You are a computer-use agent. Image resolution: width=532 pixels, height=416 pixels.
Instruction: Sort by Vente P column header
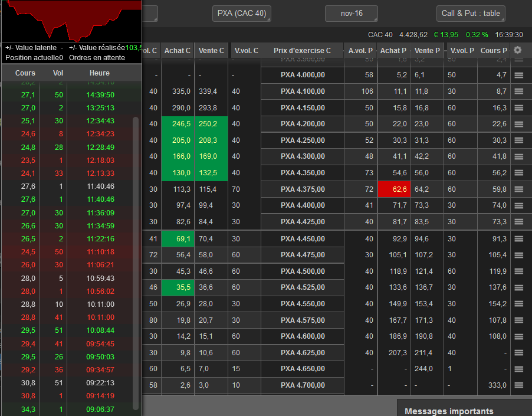pyautogui.click(x=427, y=51)
